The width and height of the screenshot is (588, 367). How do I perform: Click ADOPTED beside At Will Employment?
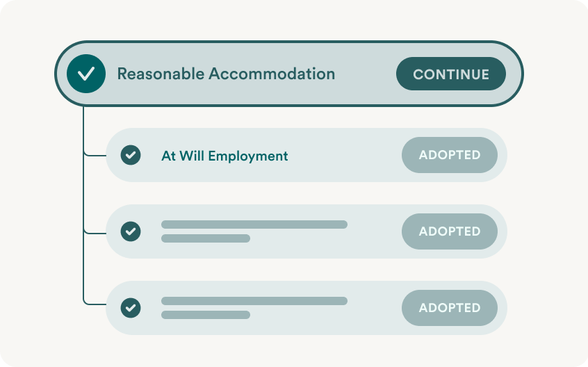(450, 155)
